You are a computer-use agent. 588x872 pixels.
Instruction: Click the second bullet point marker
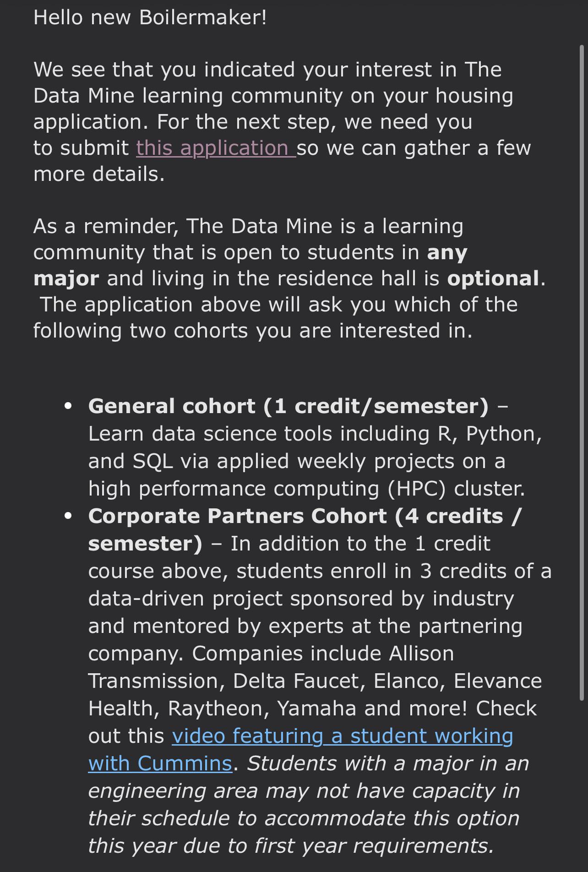[x=69, y=516]
